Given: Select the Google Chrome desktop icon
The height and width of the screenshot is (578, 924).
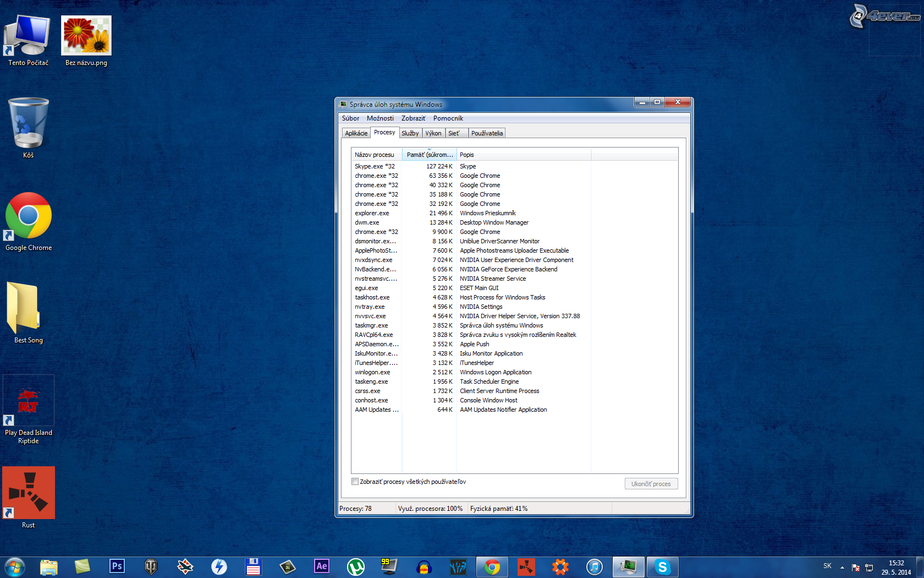Looking at the screenshot, I should [29, 216].
